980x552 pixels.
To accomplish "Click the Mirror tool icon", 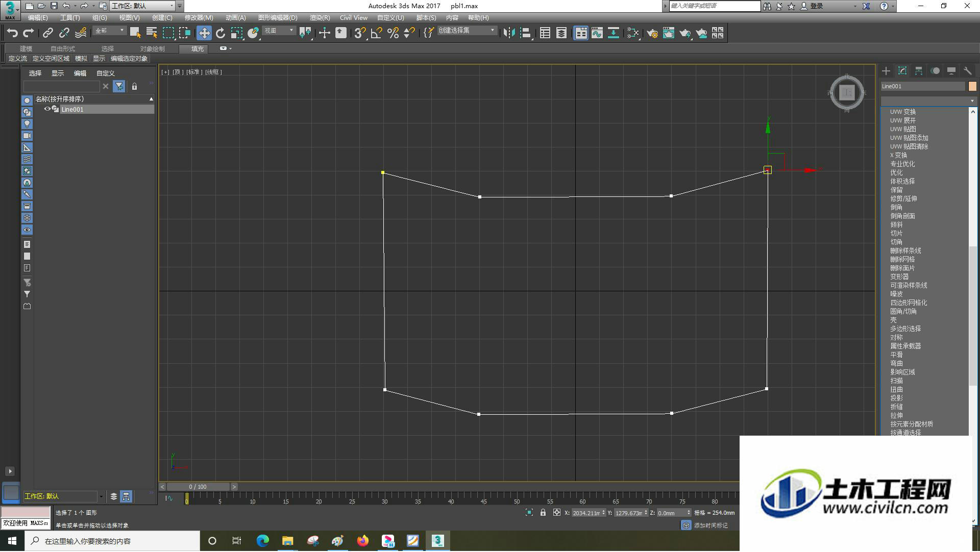I will tap(509, 33).
